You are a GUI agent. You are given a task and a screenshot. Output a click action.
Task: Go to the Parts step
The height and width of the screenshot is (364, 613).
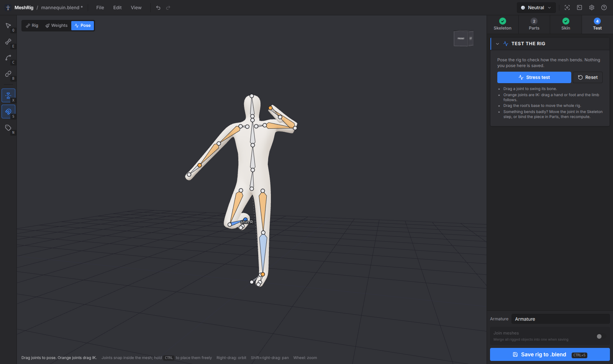click(x=534, y=24)
